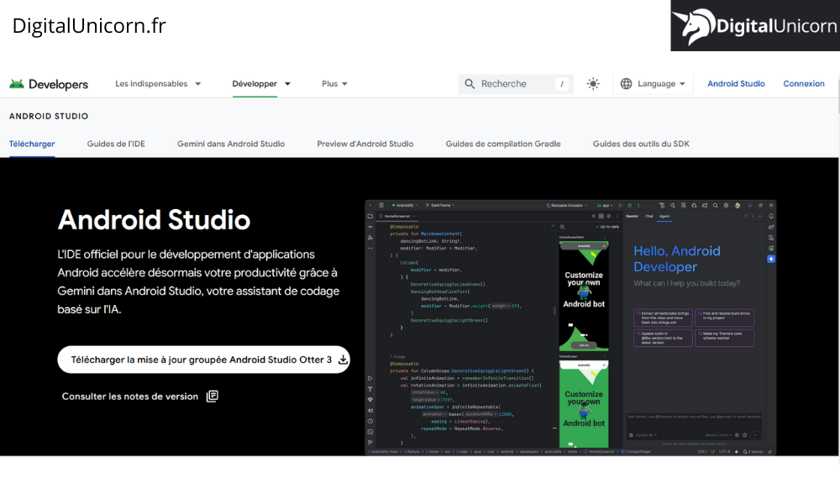Switch to the Gemini dans Android Studio tab
Screen dimensions: 840x504
[x=231, y=144]
